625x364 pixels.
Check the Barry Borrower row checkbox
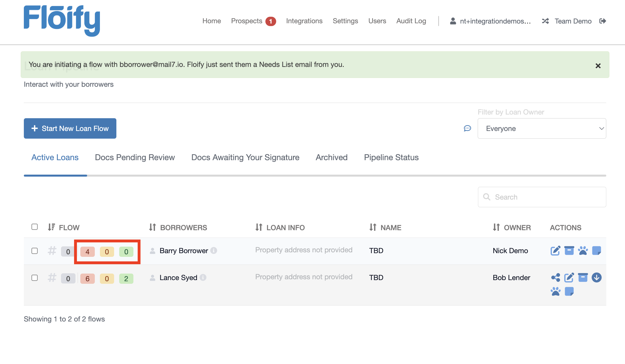coord(35,251)
